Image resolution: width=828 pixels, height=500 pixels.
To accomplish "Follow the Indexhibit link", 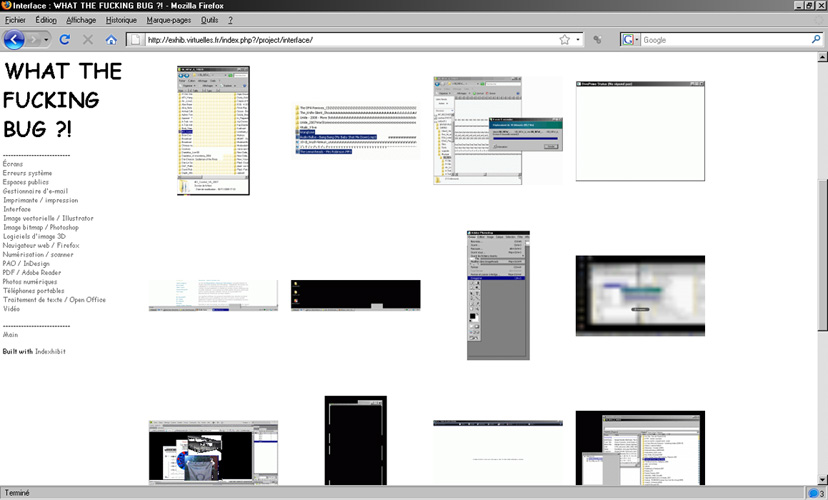I will coord(50,352).
